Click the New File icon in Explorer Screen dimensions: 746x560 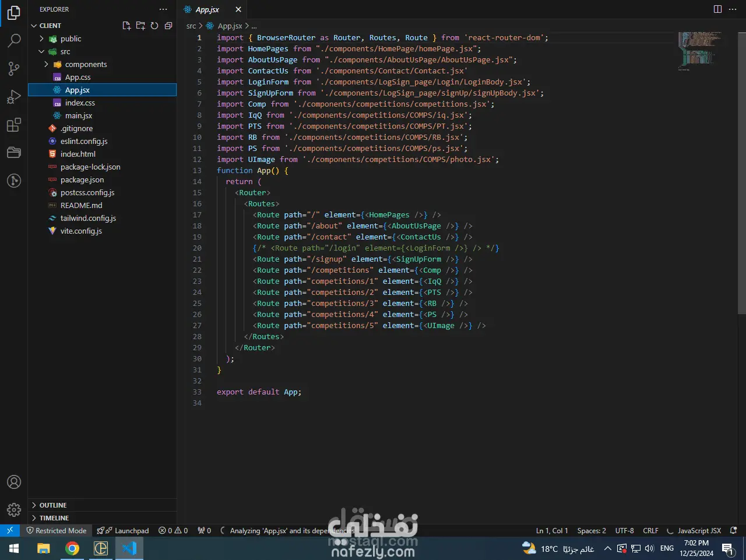(x=126, y=26)
